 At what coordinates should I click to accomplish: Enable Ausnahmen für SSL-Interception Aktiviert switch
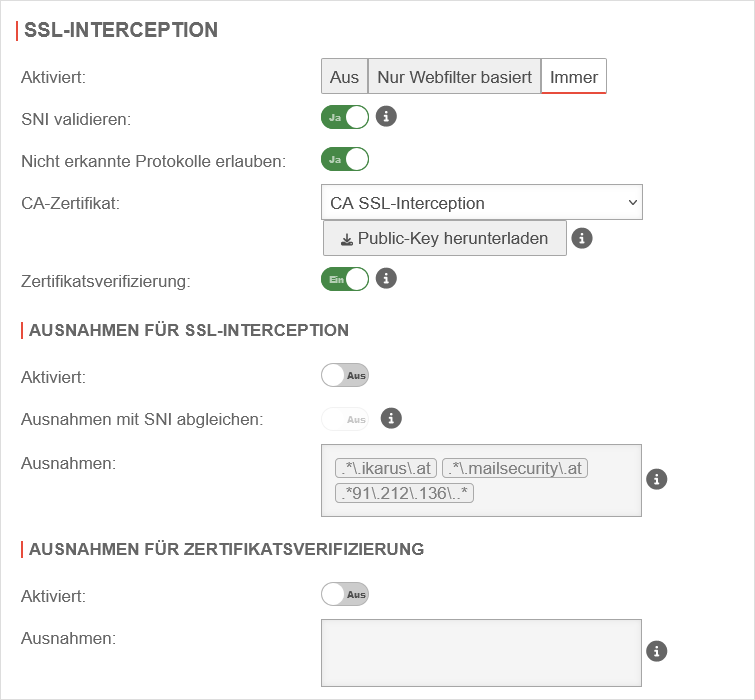[x=345, y=375]
